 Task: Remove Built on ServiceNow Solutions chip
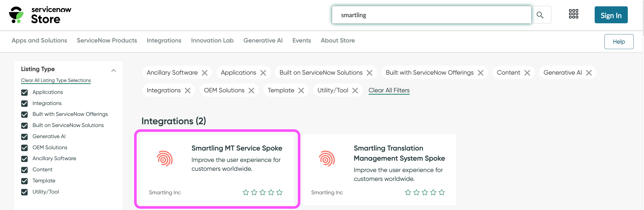click(369, 73)
